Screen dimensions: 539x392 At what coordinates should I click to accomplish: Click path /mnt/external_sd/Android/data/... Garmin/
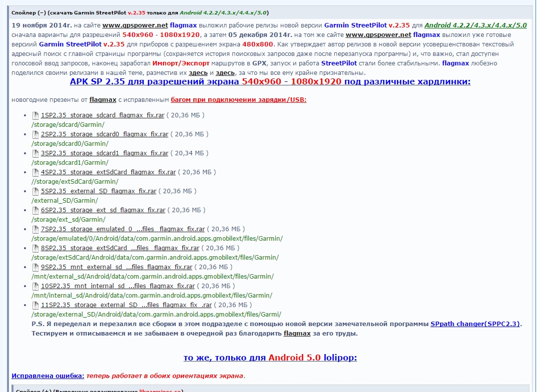153,277
